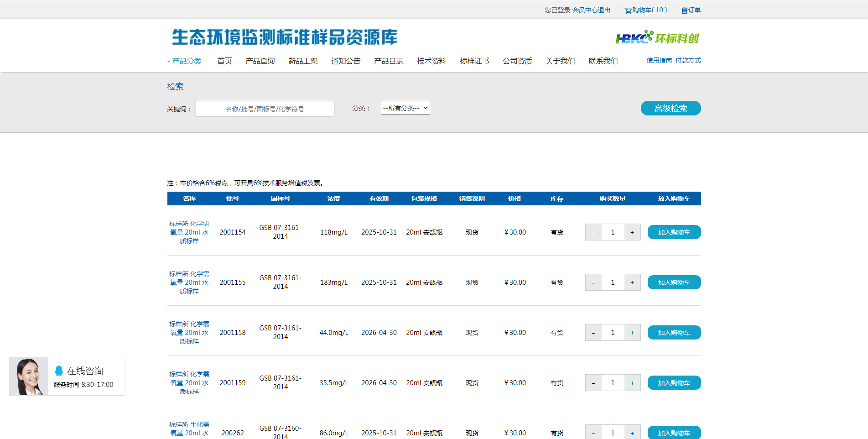Increase quantity for batch 2001154
This screenshot has width=868, height=439.
632,232
